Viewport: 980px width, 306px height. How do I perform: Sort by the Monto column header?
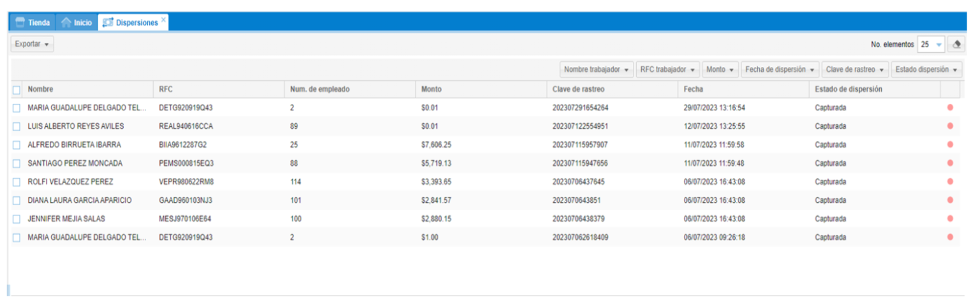coord(431,89)
